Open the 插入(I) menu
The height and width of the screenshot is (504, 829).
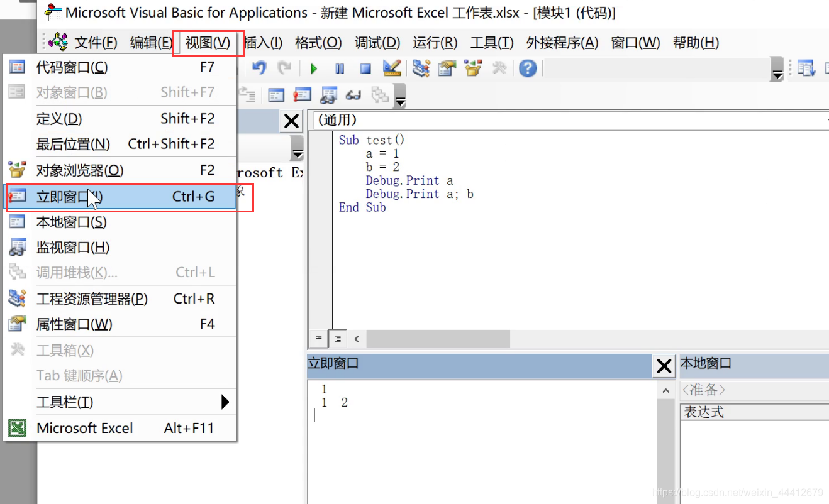[x=263, y=43]
